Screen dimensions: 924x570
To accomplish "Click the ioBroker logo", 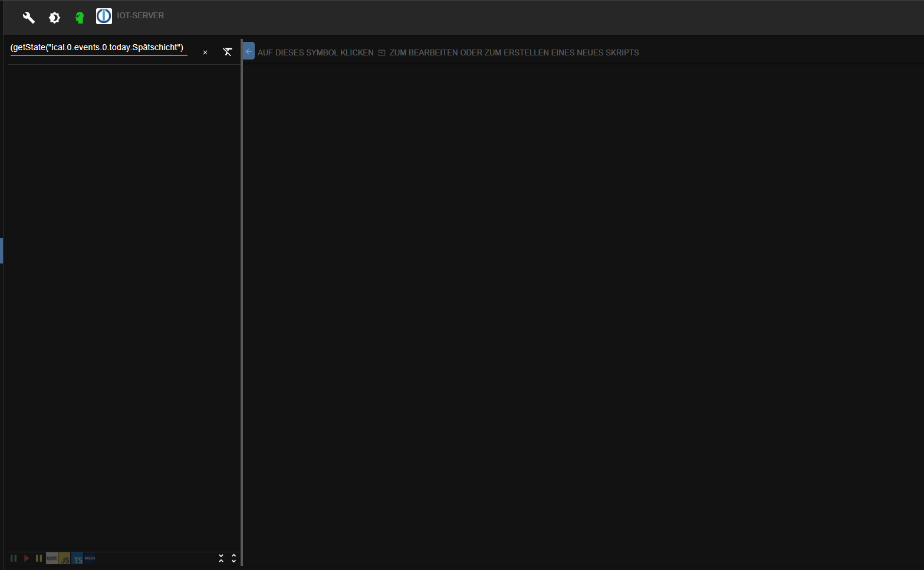I will (x=104, y=16).
